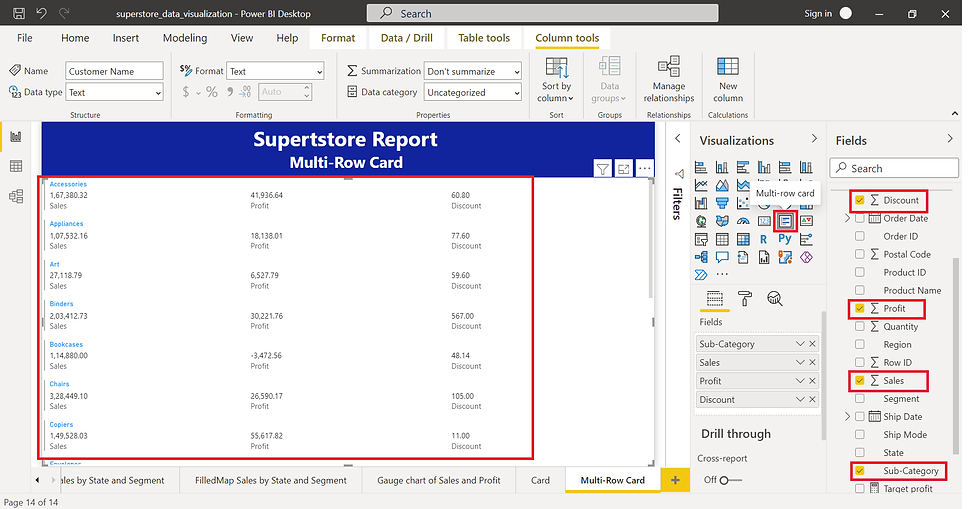Viewport: 980px width, 509px height.
Task: Select the filled map visual
Action: [722, 221]
